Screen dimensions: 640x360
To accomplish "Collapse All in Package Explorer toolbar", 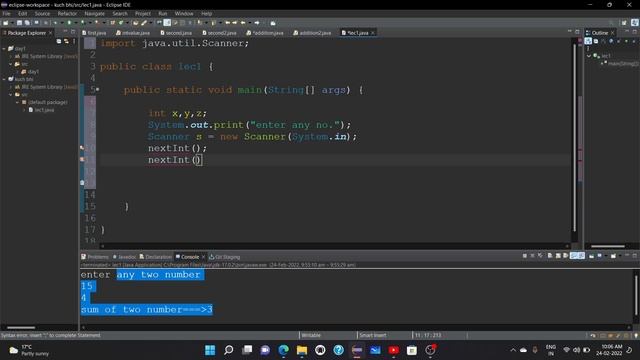I will pos(59,41).
